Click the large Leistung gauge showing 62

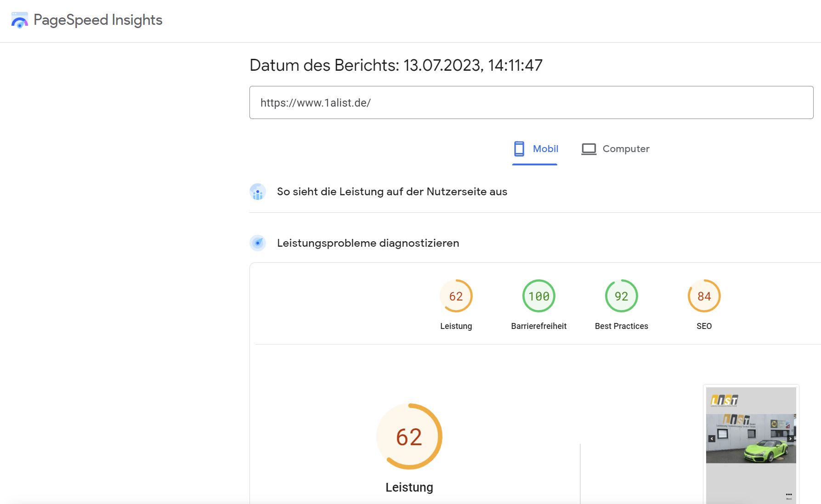point(409,436)
